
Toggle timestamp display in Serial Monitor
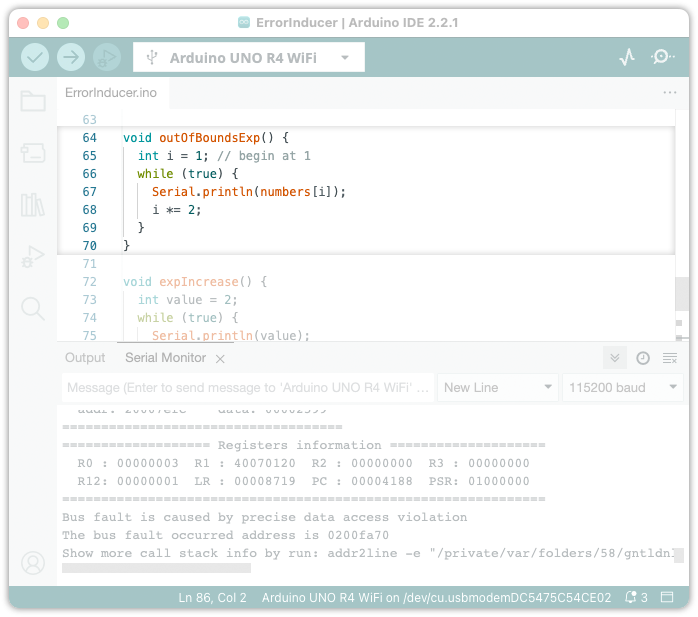click(643, 358)
